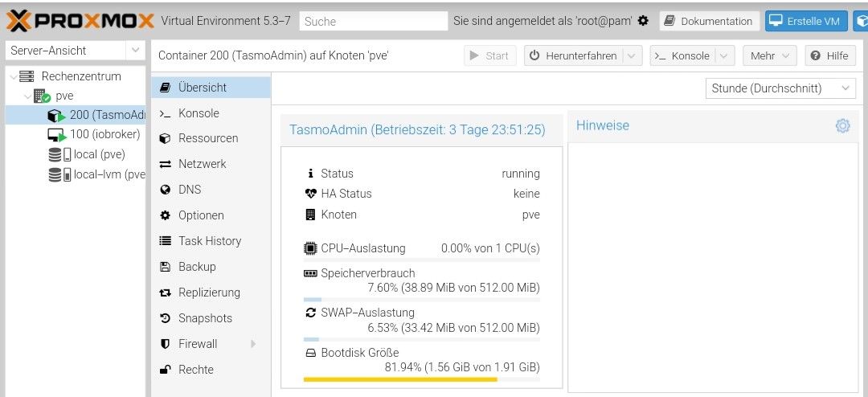The width and height of the screenshot is (868, 397).
Task: Open the Optionen section
Action: (x=211, y=215)
